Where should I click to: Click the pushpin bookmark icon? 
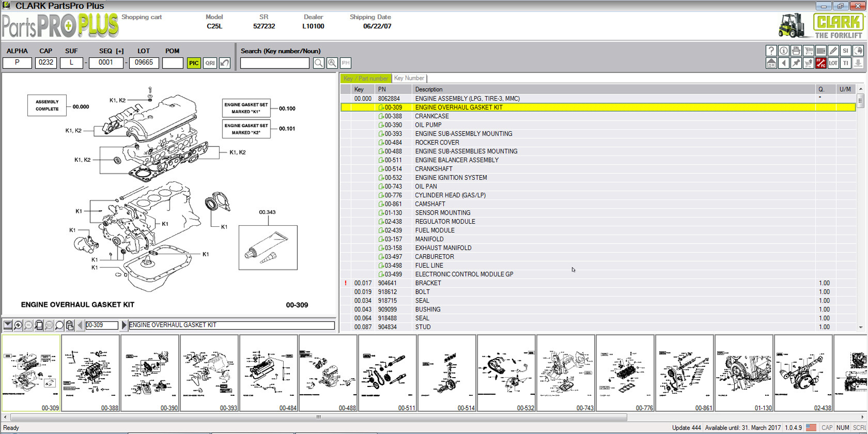coord(796,63)
